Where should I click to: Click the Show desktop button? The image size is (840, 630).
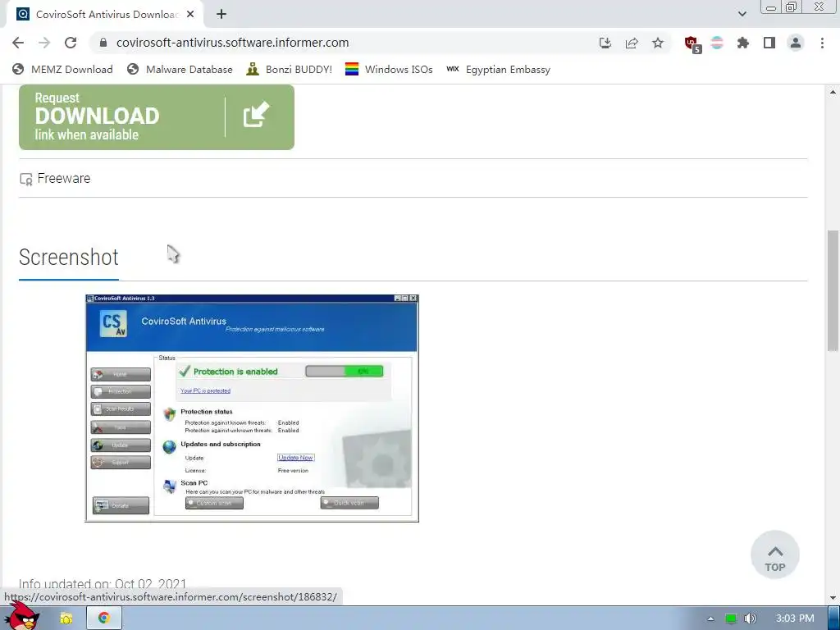click(835, 619)
